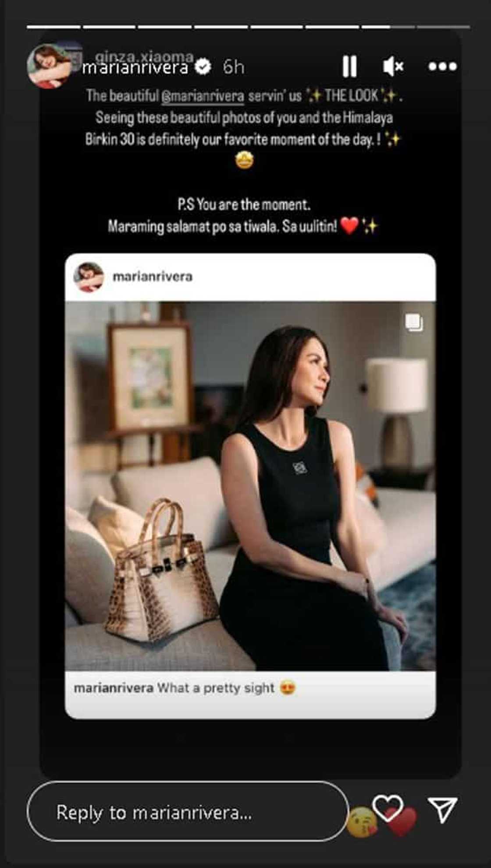Open marianrivera verified username in header
Screen dimensions: 491x868
[x=135, y=68]
